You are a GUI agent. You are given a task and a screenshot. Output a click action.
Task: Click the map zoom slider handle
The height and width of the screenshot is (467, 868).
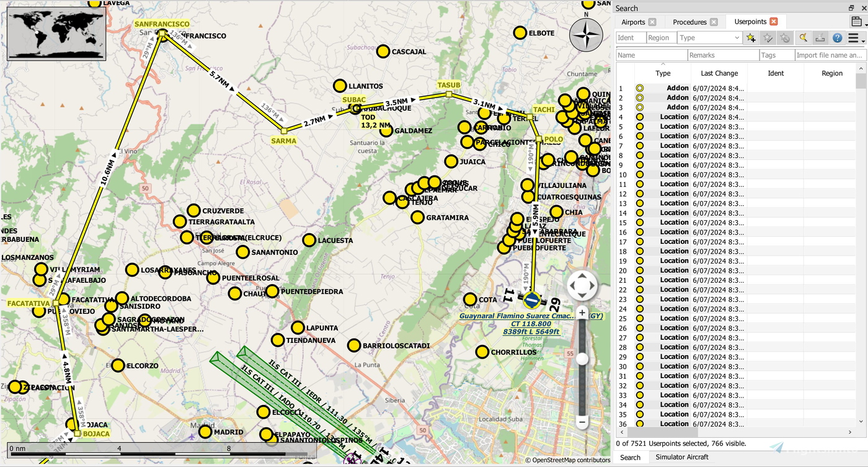(x=582, y=358)
